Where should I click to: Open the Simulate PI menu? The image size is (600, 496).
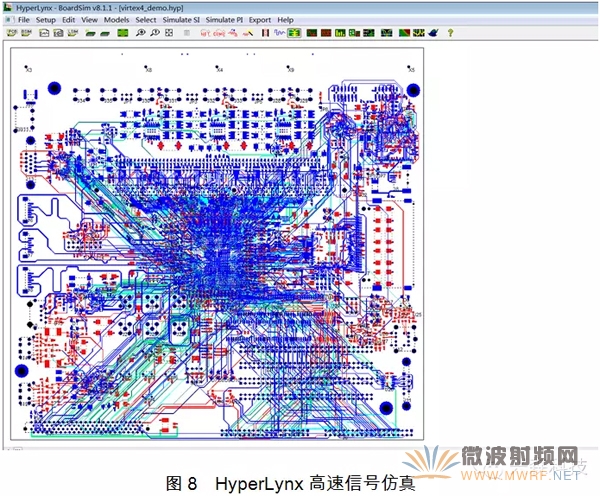224,20
